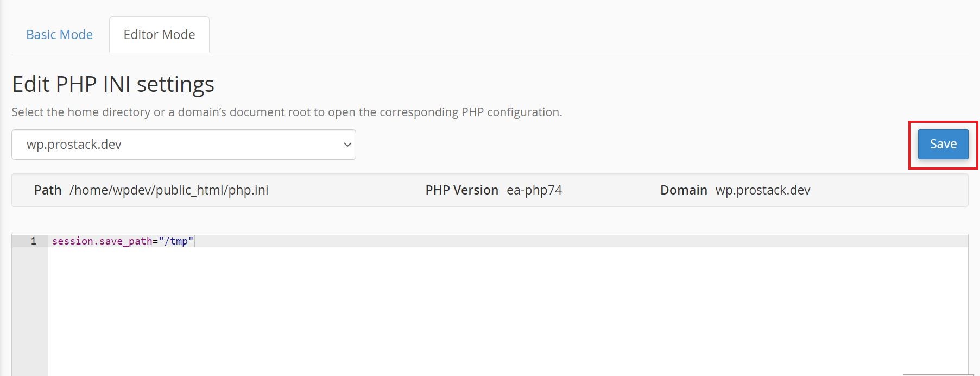This screenshot has width=980, height=376.
Task: Expand the dropdown via its chevron arrow
Action: 347,145
